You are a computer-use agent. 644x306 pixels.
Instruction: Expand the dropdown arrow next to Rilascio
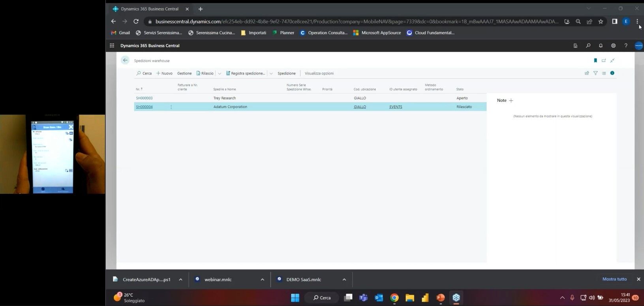pyautogui.click(x=220, y=73)
